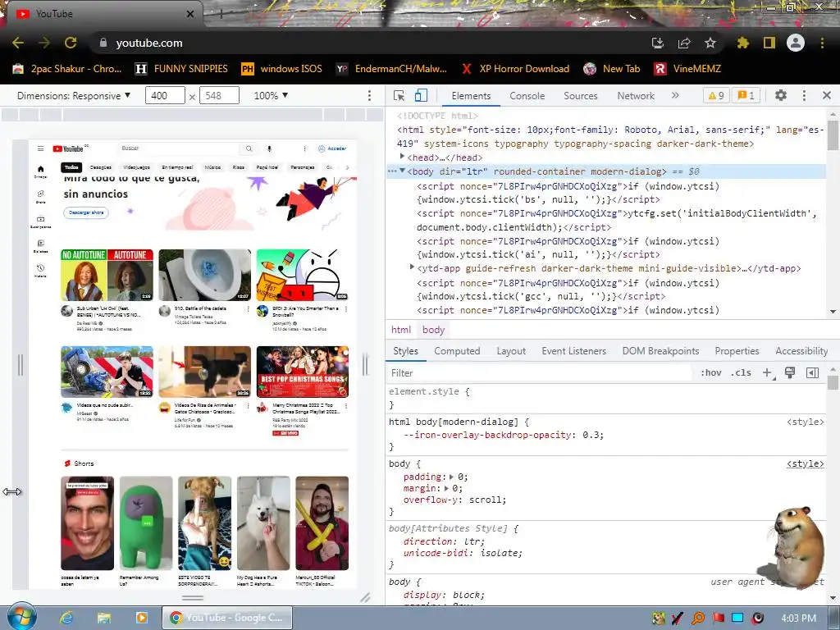Toggle element state with :hov
Image resolution: width=840 pixels, height=630 pixels.
coord(711,373)
